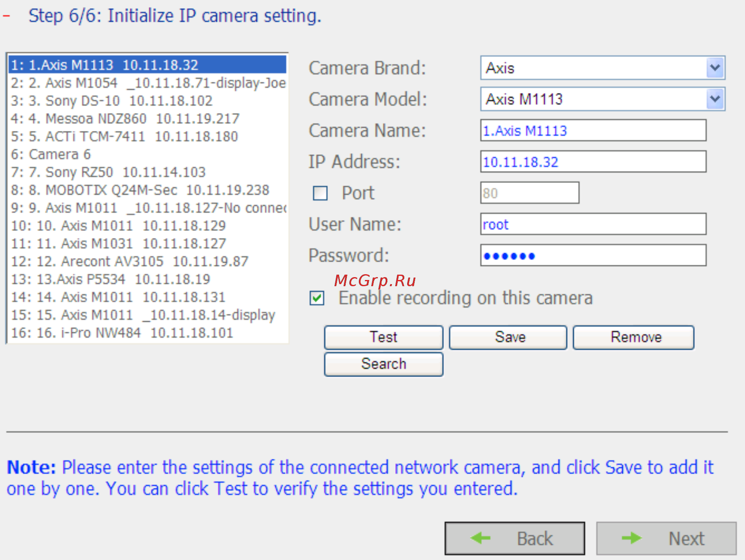Go Back to the previous step
Viewport: 745px width, 560px height.
515,538
